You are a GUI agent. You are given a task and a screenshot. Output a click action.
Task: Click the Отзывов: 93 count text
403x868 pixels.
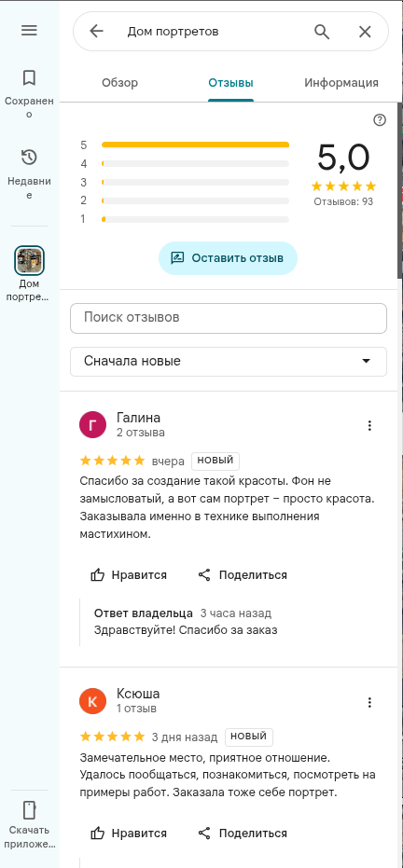(x=343, y=201)
